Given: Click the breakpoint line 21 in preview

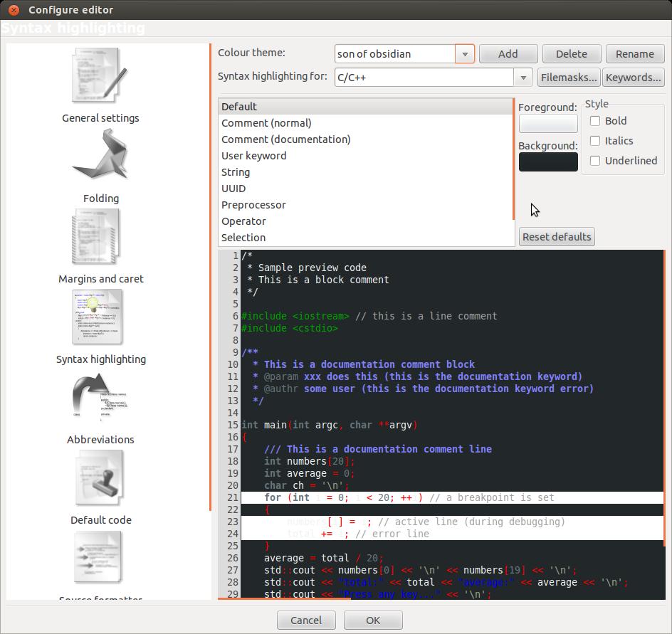Looking at the screenshot, I should [x=452, y=498].
